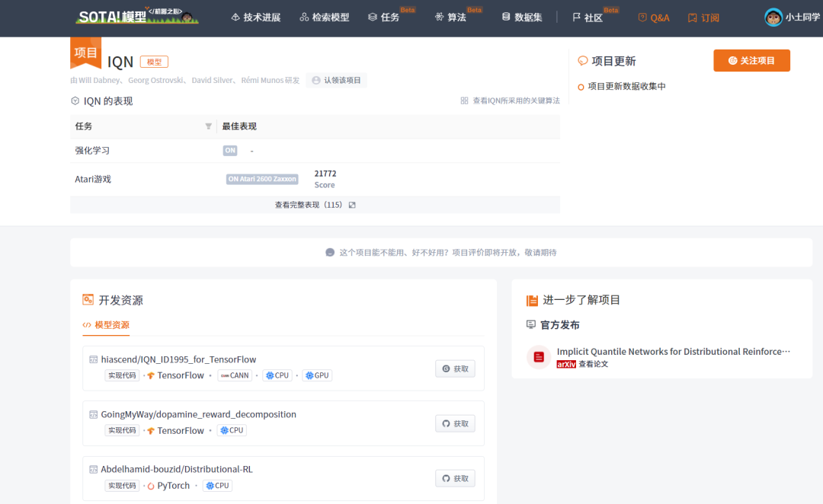Click the 认领该项目 button
This screenshot has height=504, width=823.
click(x=337, y=80)
